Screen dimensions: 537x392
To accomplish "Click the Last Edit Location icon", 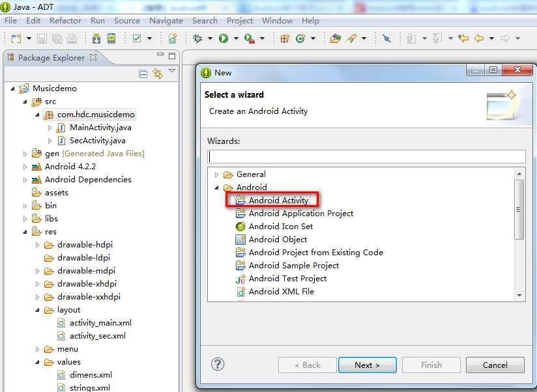I will pos(463,38).
